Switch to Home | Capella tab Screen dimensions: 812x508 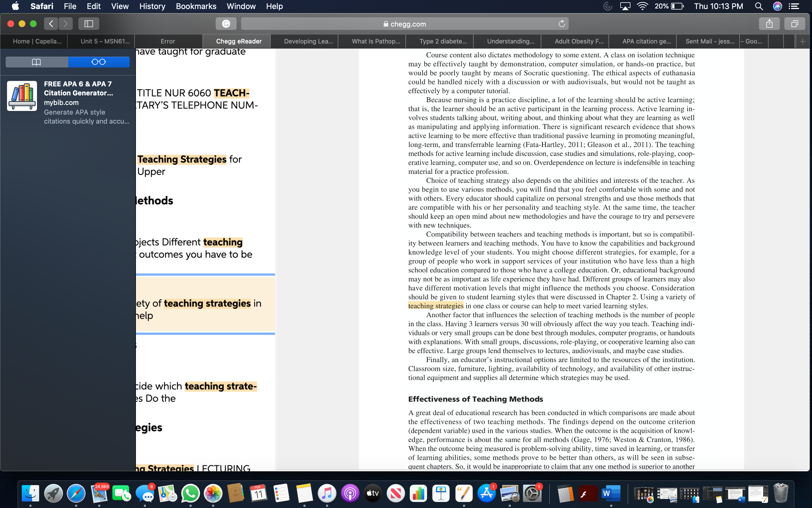pos(34,41)
